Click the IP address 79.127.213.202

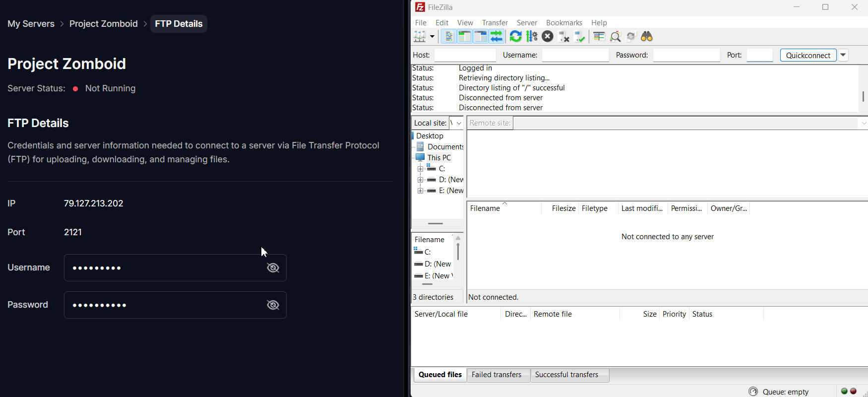(93, 203)
